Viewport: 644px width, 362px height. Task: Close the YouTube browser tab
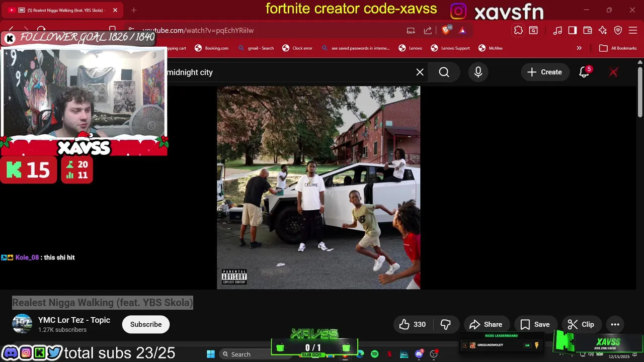[115, 10]
